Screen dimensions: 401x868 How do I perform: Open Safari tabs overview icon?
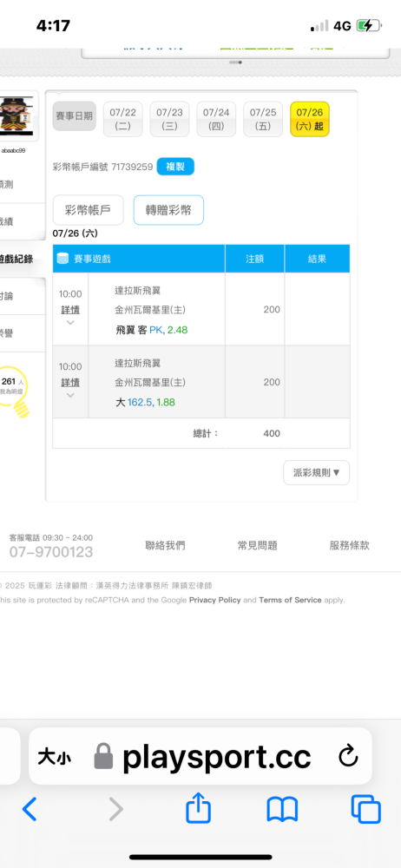(x=366, y=810)
